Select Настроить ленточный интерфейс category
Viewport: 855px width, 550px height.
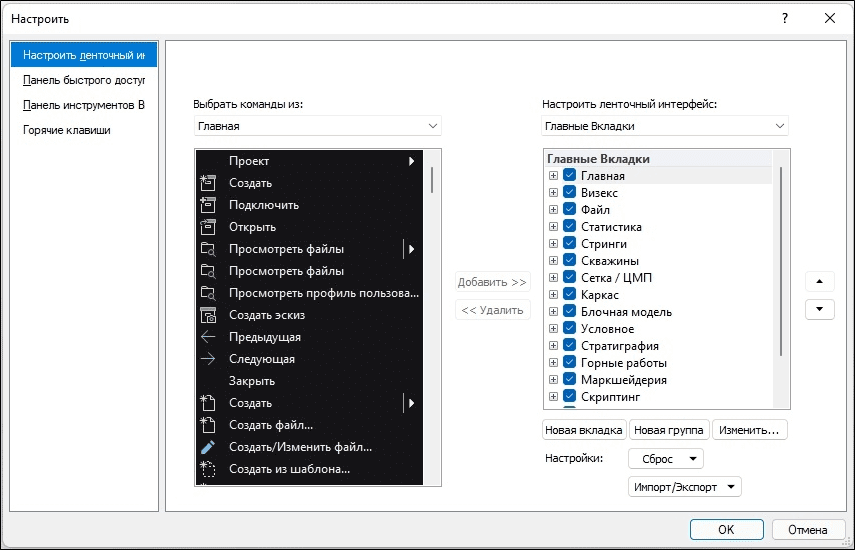click(84, 55)
